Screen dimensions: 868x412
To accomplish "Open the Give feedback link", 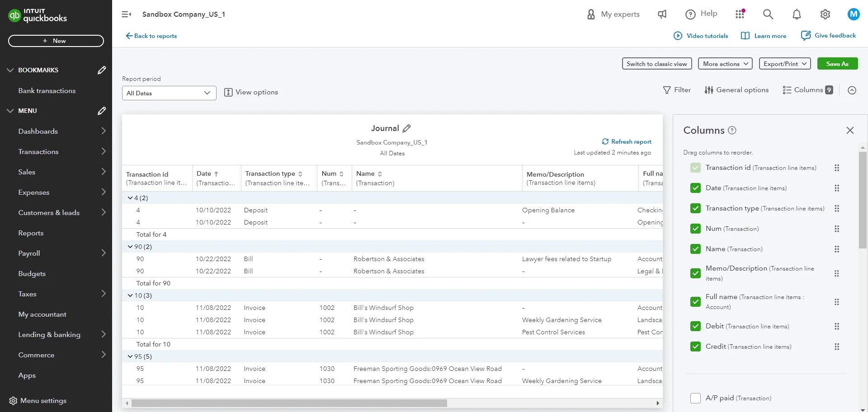I will [x=828, y=35].
